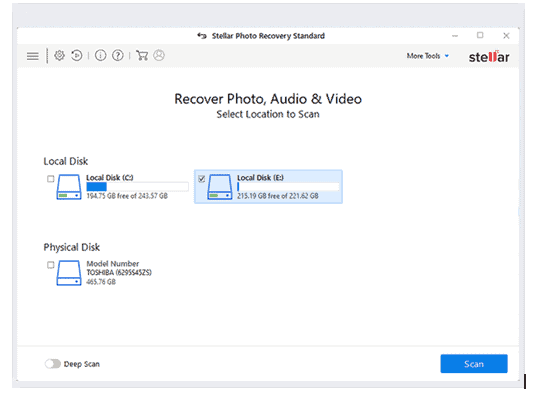This screenshot has width=537, height=393.
Task: Click the 'Deep Scan' label
Action: 82,364
